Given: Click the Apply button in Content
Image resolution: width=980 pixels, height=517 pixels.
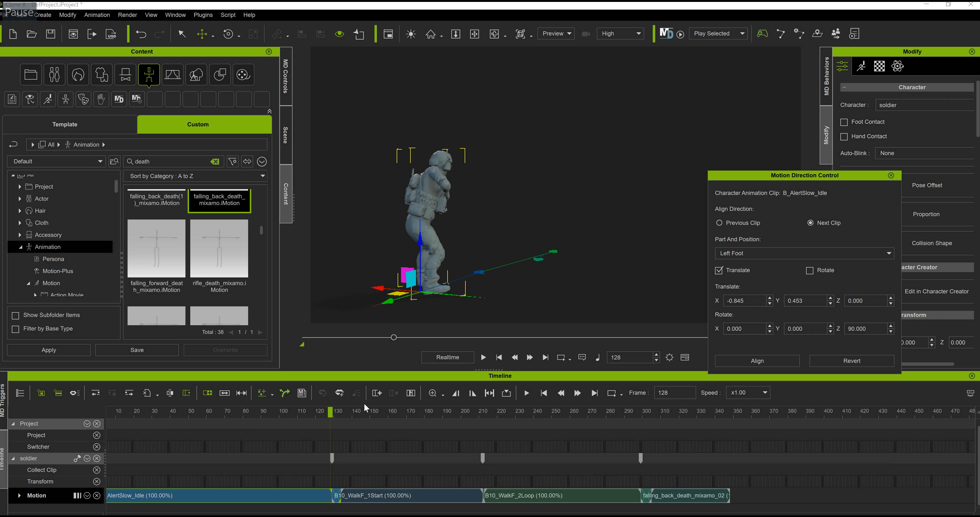Looking at the screenshot, I should click(49, 350).
